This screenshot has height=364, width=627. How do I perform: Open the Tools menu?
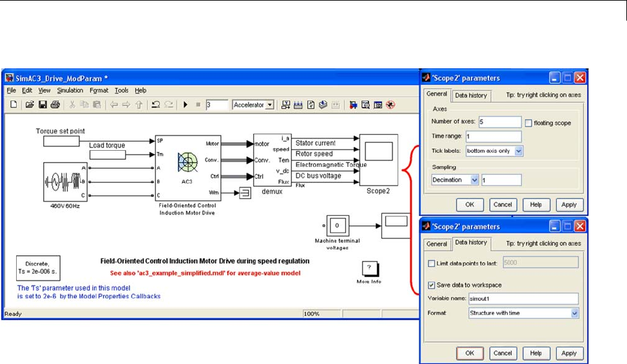click(122, 90)
